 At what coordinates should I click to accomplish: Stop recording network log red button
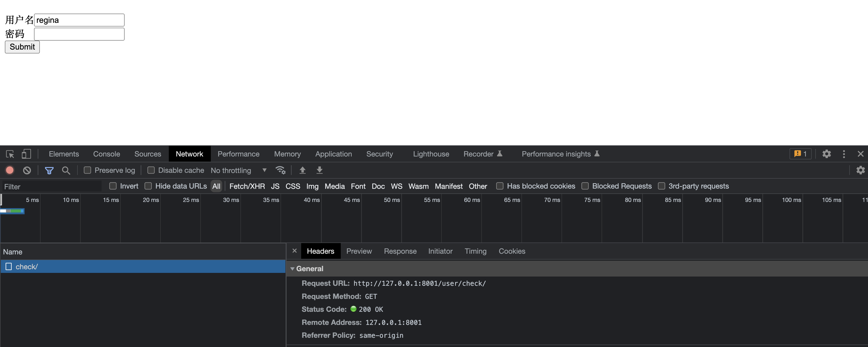tap(10, 170)
